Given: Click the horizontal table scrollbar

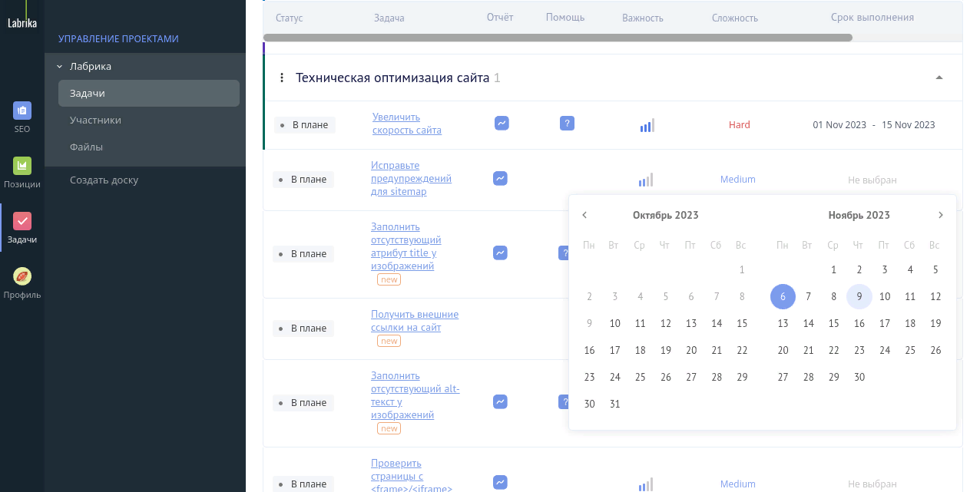Looking at the screenshot, I should click(558, 37).
